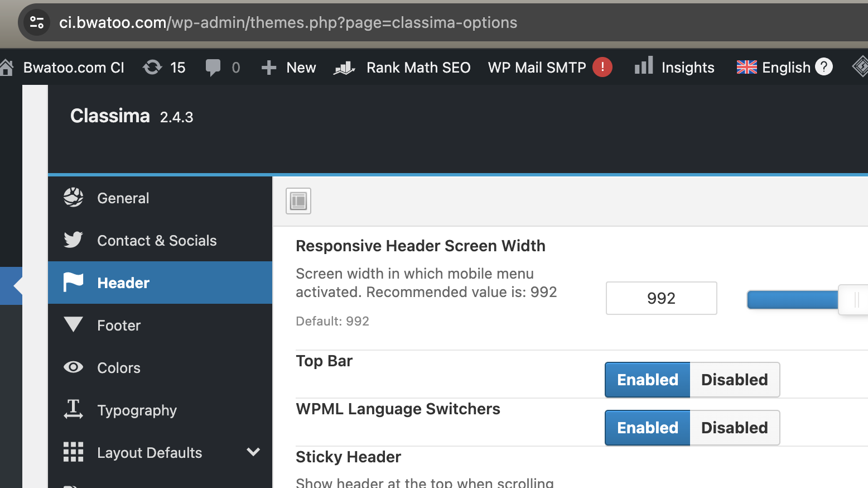Click the diamond icon at toolbar end
868x488 pixels.
click(861, 67)
